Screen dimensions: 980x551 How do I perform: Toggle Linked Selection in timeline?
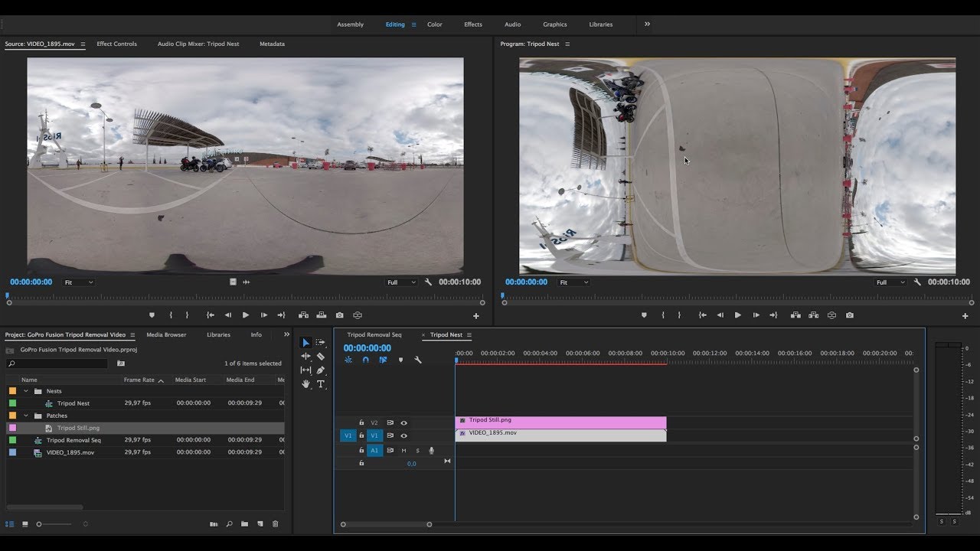pos(383,360)
